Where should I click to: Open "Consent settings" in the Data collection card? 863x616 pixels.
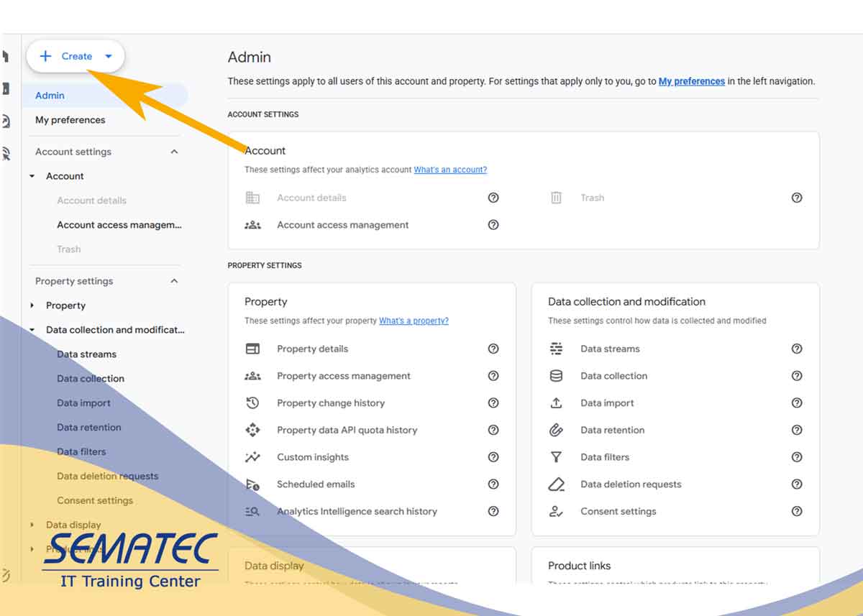coord(618,512)
